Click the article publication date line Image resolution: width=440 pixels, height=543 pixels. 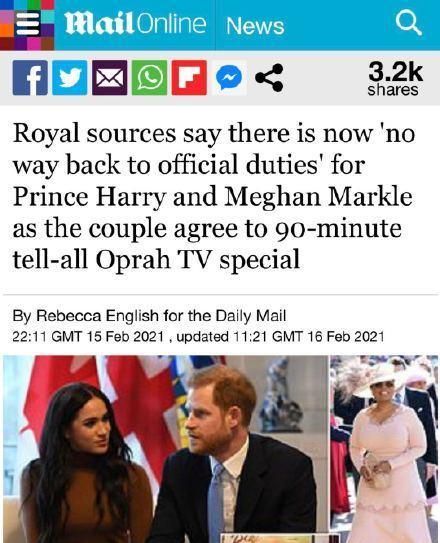tap(198, 336)
